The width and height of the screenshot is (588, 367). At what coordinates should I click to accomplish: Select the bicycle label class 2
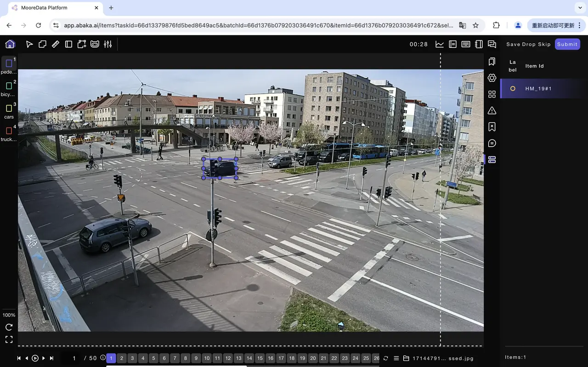click(x=9, y=89)
